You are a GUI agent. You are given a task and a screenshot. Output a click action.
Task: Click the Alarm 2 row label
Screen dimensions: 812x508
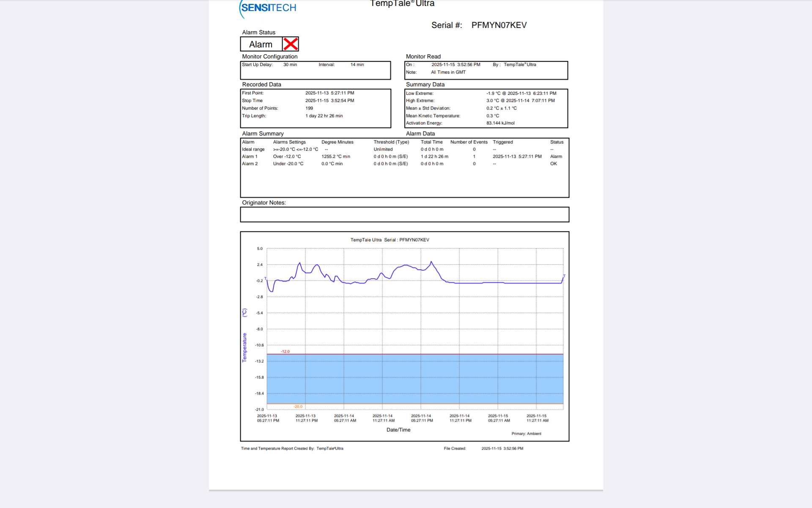pos(250,164)
